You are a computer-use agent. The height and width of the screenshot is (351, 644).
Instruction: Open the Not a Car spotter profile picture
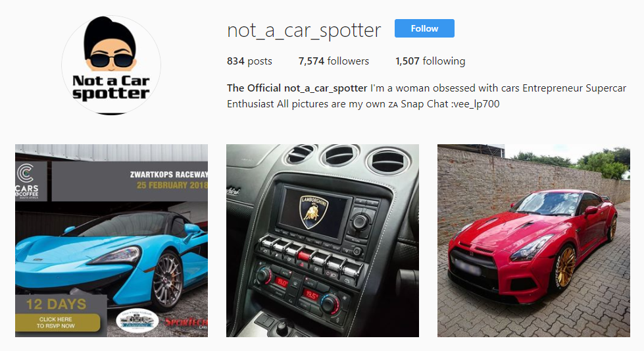(111, 65)
